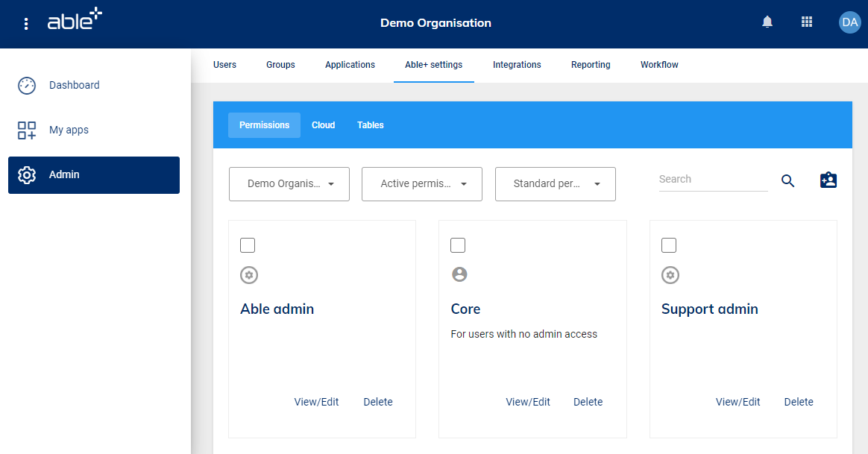Open the Cloud sub-tab

click(x=323, y=125)
